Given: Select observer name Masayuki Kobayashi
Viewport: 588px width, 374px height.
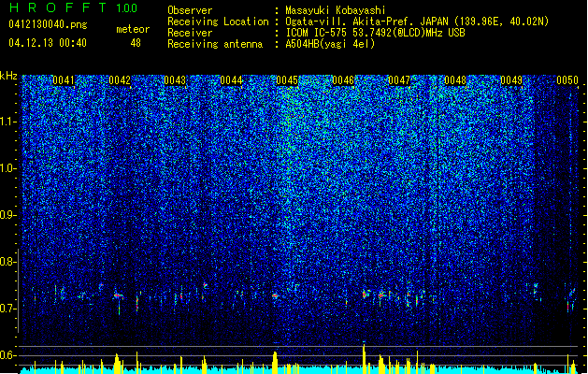Looking at the screenshot, I should point(336,10).
